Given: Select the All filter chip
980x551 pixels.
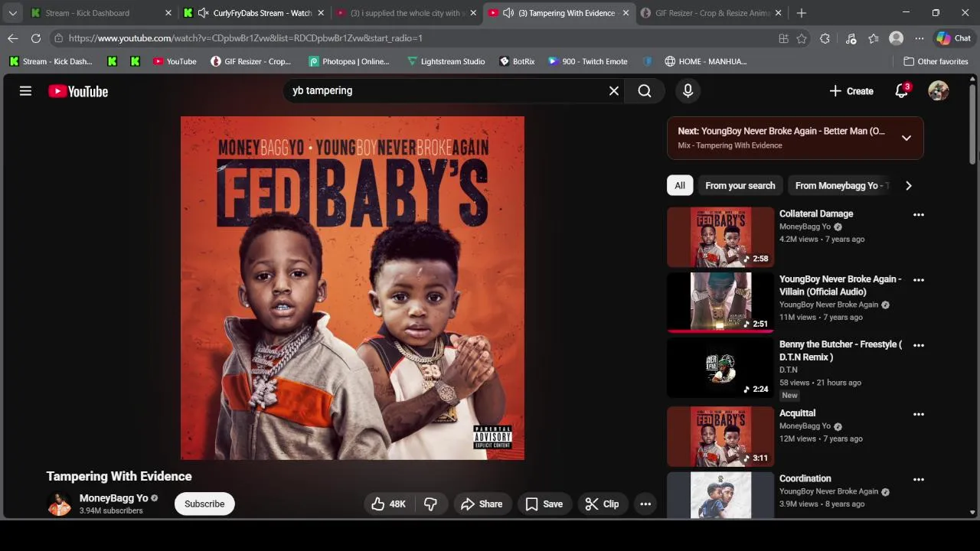Looking at the screenshot, I should coord(680,186).
